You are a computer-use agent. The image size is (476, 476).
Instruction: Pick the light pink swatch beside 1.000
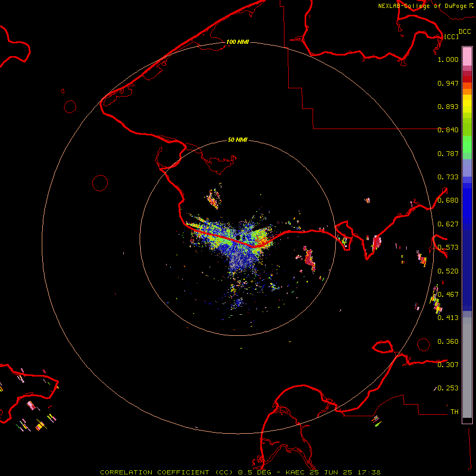click(x=467, y=57)
